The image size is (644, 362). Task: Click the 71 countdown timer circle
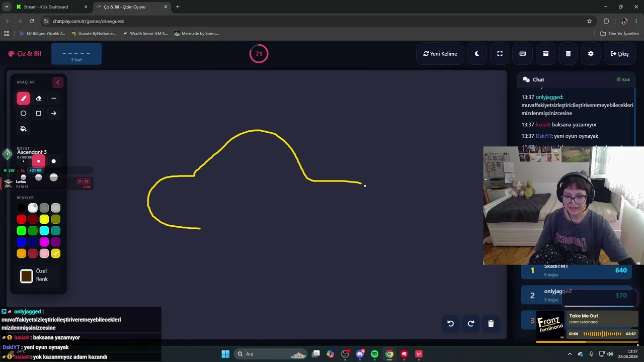259,54
